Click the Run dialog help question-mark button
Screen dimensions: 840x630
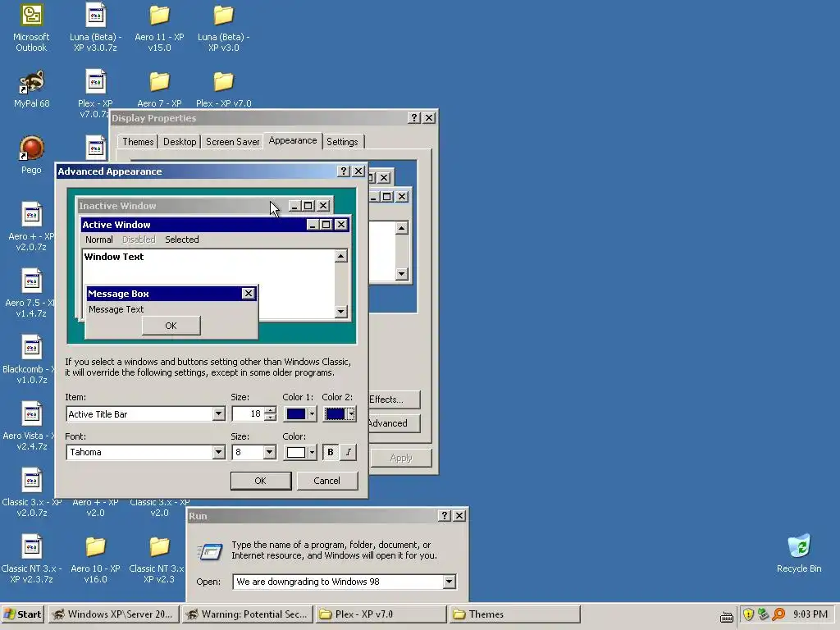coord(444,515)
